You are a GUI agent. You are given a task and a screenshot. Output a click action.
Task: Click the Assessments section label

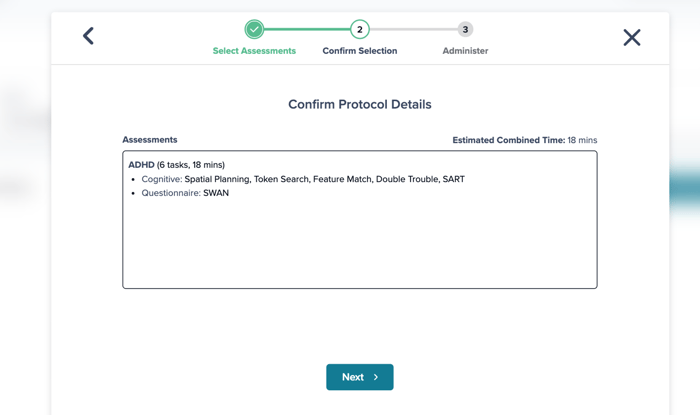click(x=150, y=140)
